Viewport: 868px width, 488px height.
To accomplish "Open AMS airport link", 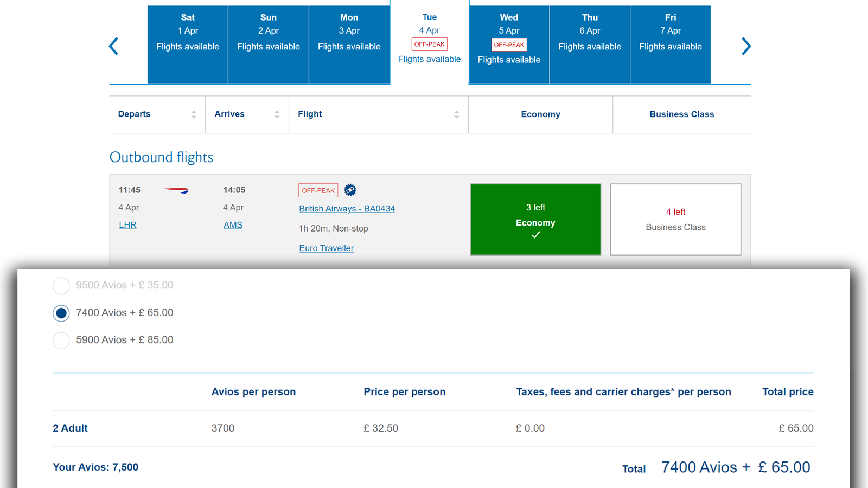I will point(233,225).
